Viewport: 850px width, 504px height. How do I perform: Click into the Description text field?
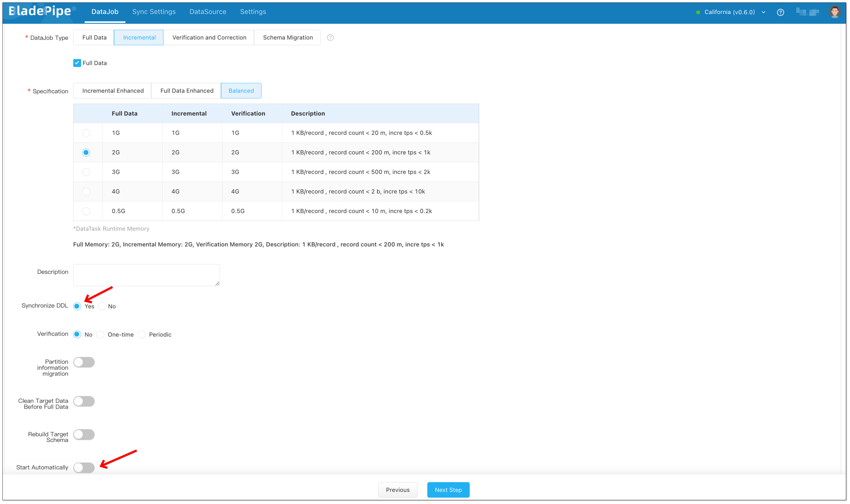146,275
